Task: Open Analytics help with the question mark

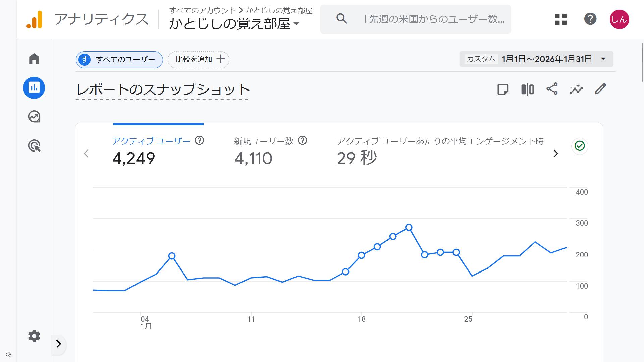Action: point(590,19)
